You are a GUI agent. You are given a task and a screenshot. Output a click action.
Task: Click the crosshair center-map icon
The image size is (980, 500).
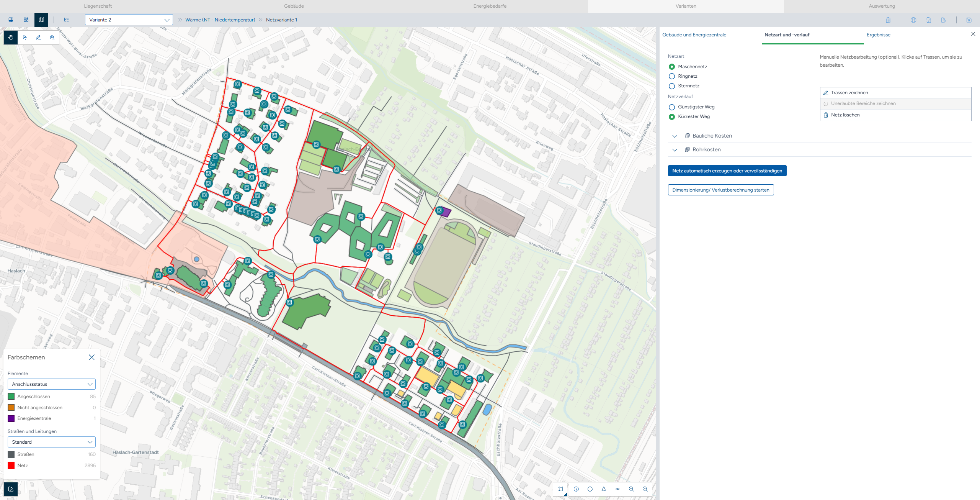pyautogui.click(x=590, y=489)
